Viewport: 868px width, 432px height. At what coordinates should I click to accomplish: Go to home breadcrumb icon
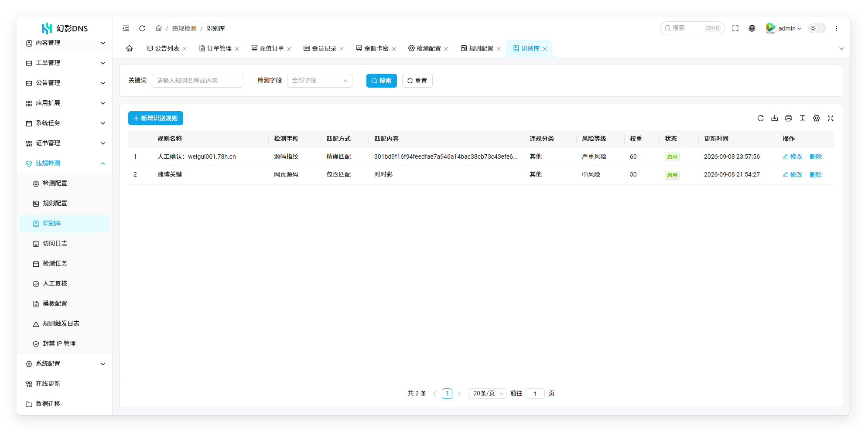click(x=159, y=28)
